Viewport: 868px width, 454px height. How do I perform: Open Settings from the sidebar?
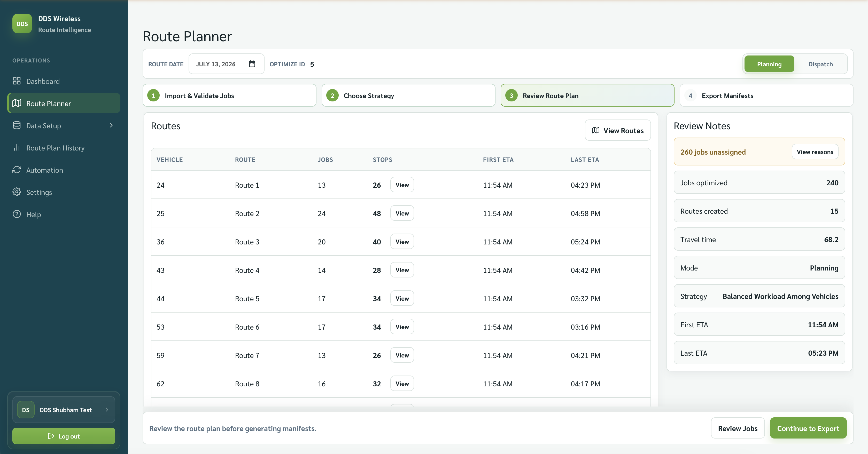pyautogui.click(x=64, y=192)
